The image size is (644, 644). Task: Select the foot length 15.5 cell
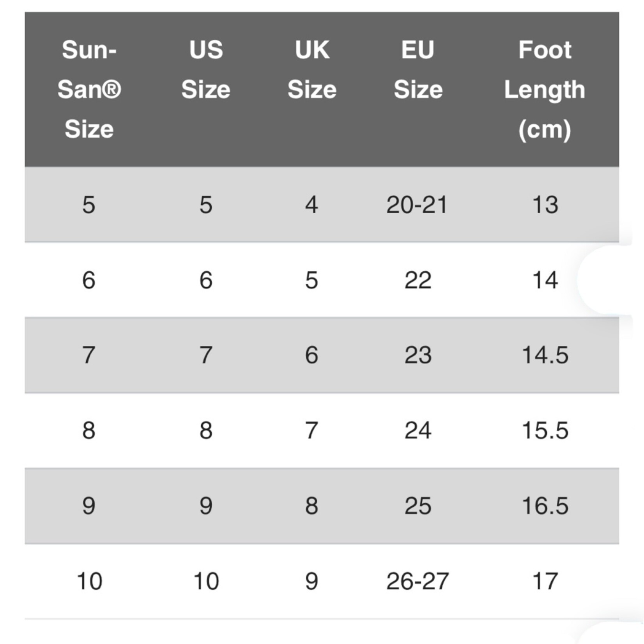tap(545, 430)
